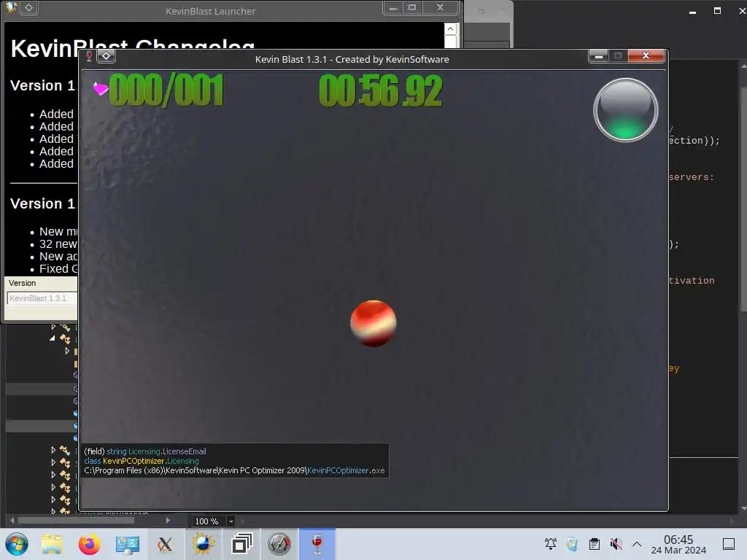Click the red striped ball in the game
This screenshot has width=747, height=560.
[x=373, y=323]
